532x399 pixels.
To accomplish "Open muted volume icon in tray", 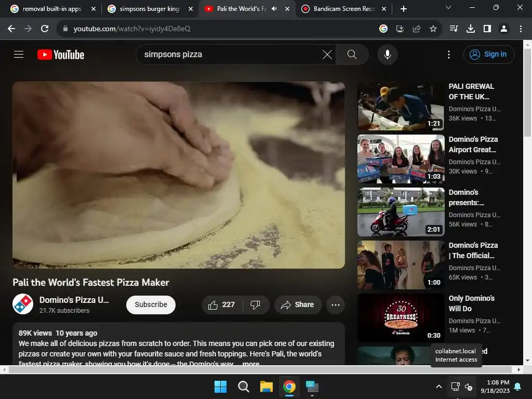I will click(469, 387).
